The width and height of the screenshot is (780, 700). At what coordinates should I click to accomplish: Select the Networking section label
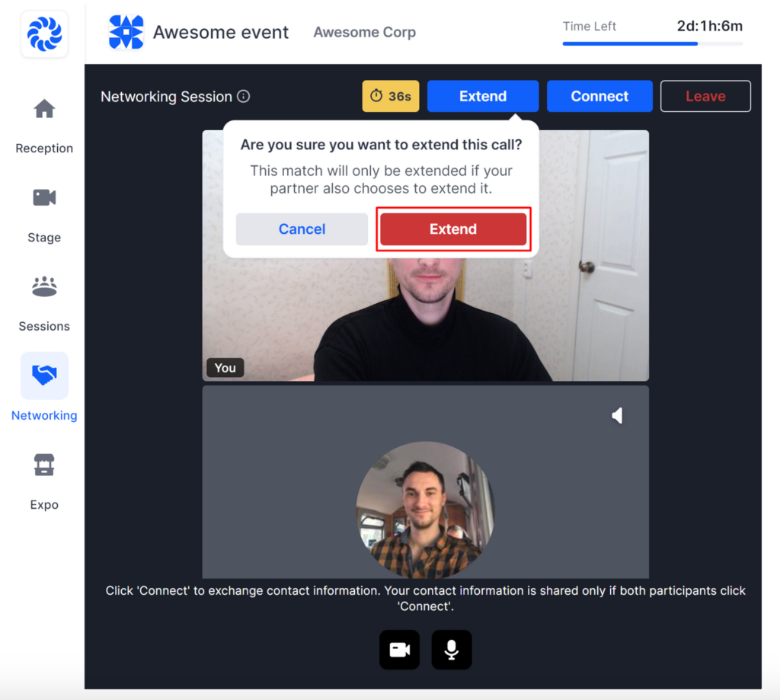click(x=44, y=415)
